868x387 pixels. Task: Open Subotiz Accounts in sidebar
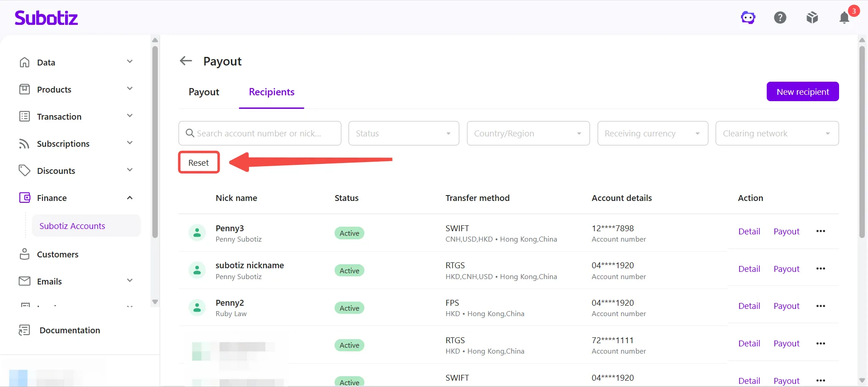86,226
